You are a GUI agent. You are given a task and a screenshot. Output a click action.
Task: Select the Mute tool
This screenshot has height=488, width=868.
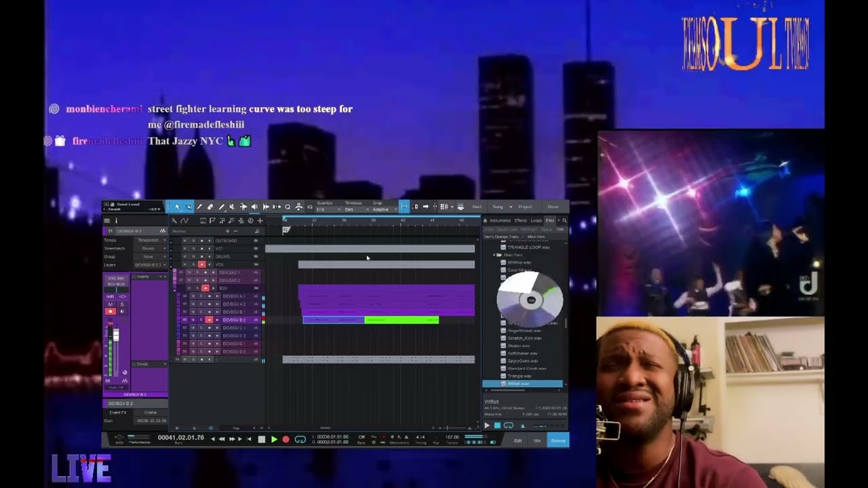point(232,207)
